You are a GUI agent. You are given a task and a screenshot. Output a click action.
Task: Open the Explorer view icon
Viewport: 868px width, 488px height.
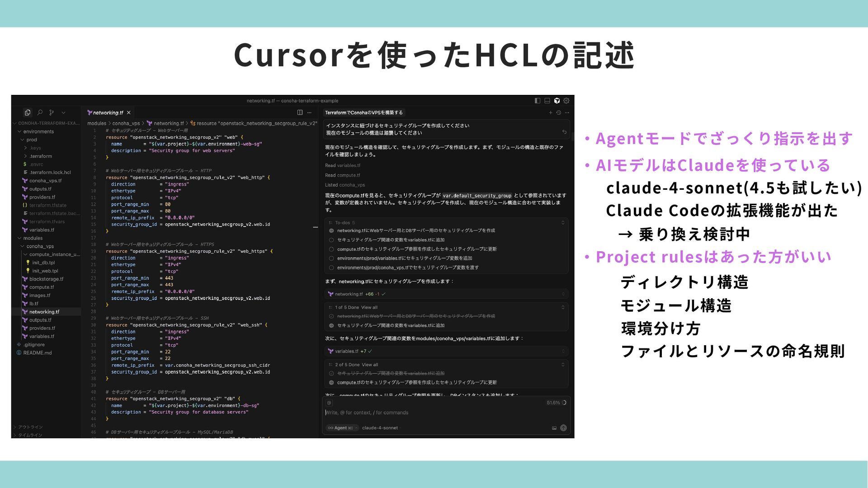tap(28, 113)
